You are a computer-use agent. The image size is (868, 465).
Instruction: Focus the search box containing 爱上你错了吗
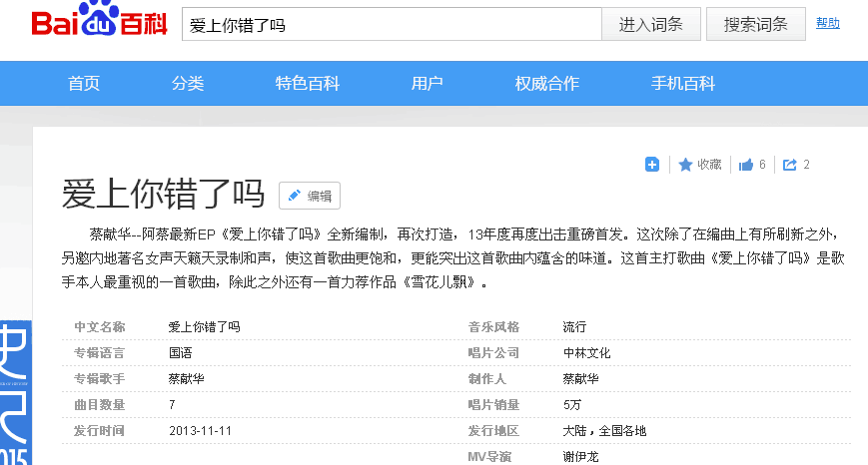coord(391,25)
